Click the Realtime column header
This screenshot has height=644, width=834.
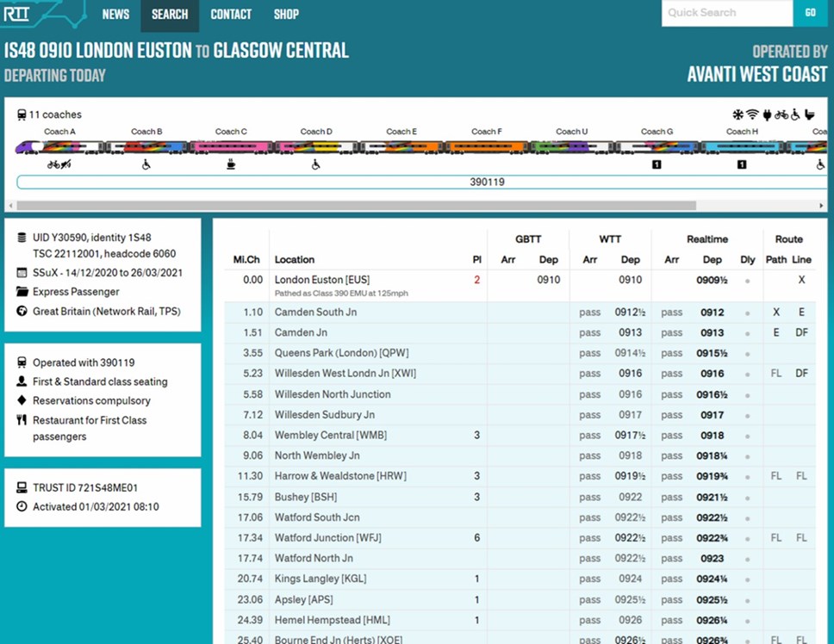(706, 239)
